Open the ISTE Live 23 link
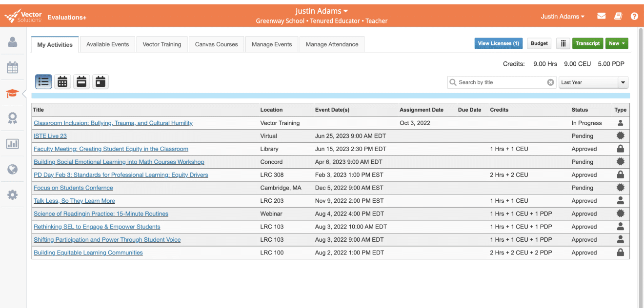The image size is (644, 308). point(50,136)
